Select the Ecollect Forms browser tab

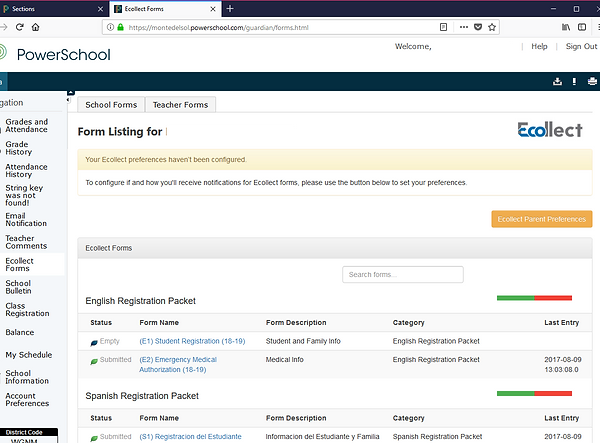pyautogui.click(x=165, y=9)
